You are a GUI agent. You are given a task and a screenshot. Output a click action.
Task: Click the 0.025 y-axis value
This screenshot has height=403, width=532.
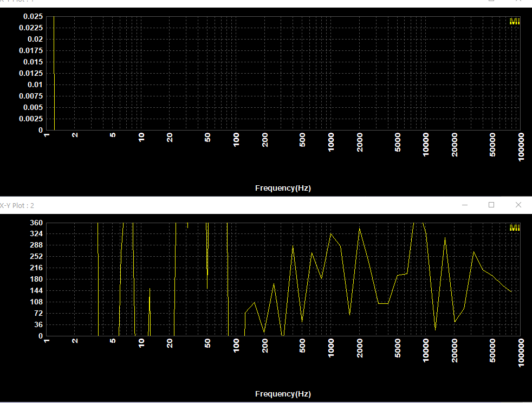pyautogui.click(x=33, y=16)
